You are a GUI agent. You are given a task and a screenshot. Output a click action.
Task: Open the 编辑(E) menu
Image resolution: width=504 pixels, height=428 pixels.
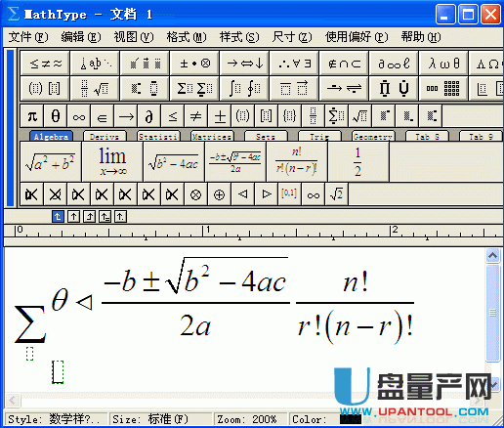81,37
